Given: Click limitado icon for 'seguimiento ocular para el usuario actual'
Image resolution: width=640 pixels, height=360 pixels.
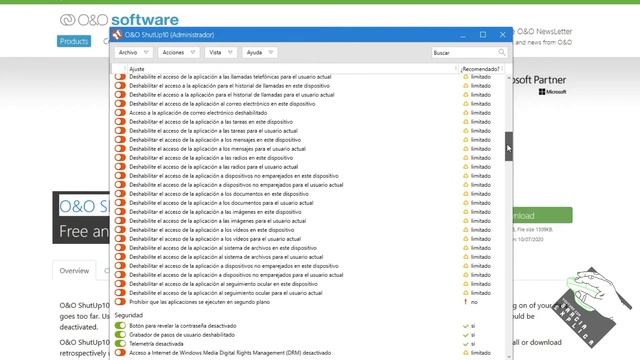Looking at the screenshot, I should pyautogui.click(x=466, y=293).
